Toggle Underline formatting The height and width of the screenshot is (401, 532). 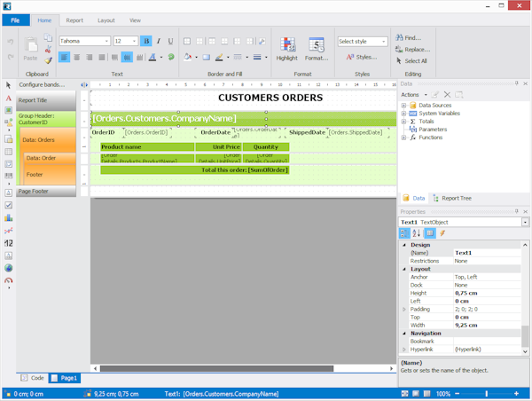pos(170,41)
